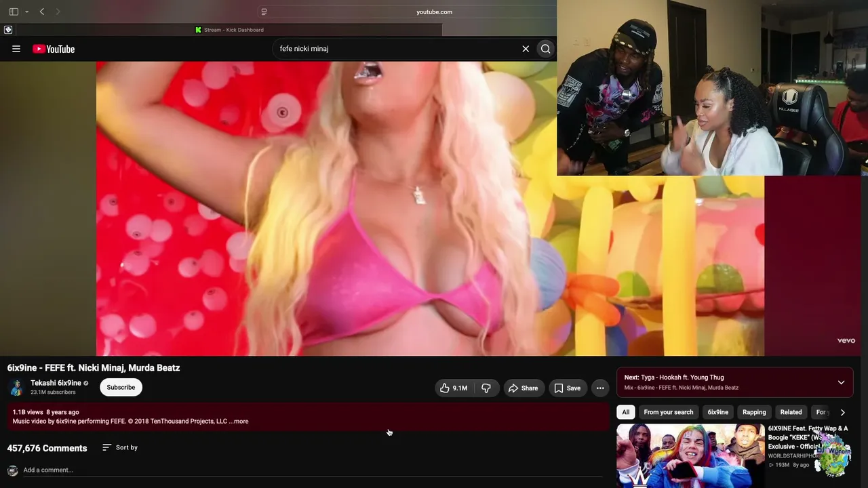Select the 'From your search' chip
This screenshot has width=868, height=488.
coord(669,412)
